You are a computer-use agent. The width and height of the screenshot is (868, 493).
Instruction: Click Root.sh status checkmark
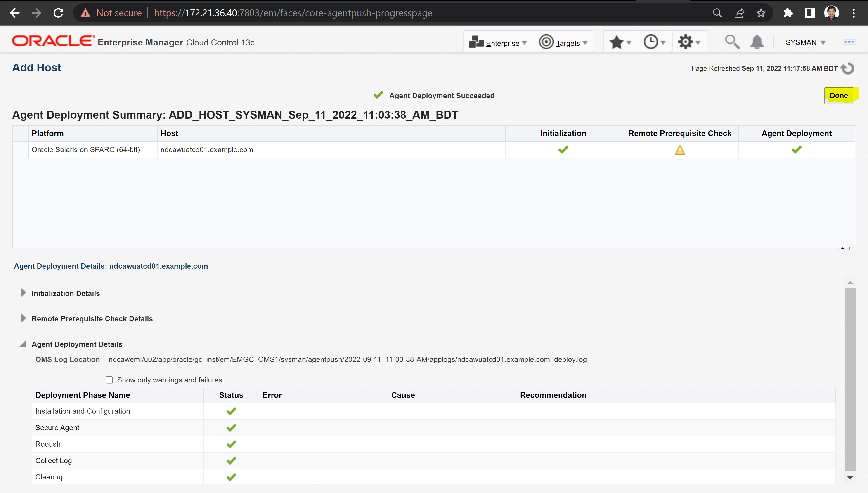[x=231, y=444]
